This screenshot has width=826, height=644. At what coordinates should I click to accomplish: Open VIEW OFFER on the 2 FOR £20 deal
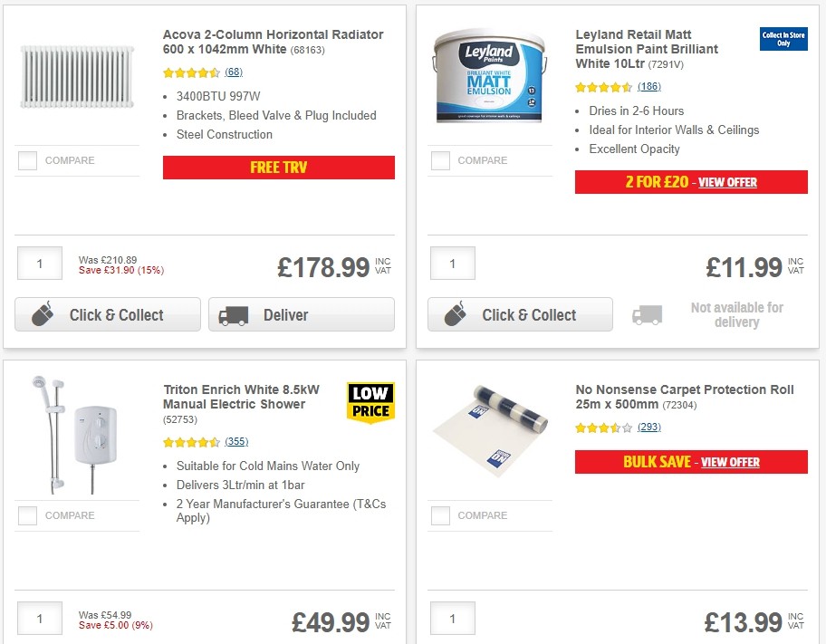727,182
